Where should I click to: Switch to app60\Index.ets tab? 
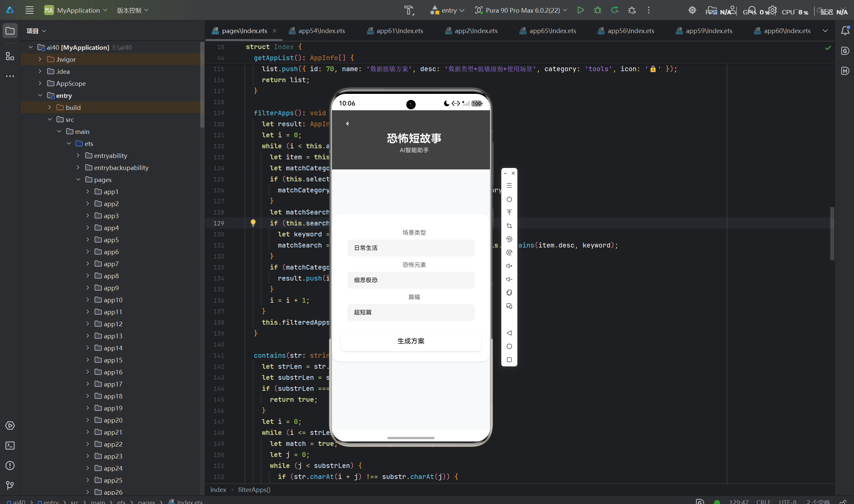pyautogui.click(x=782, y=31)
